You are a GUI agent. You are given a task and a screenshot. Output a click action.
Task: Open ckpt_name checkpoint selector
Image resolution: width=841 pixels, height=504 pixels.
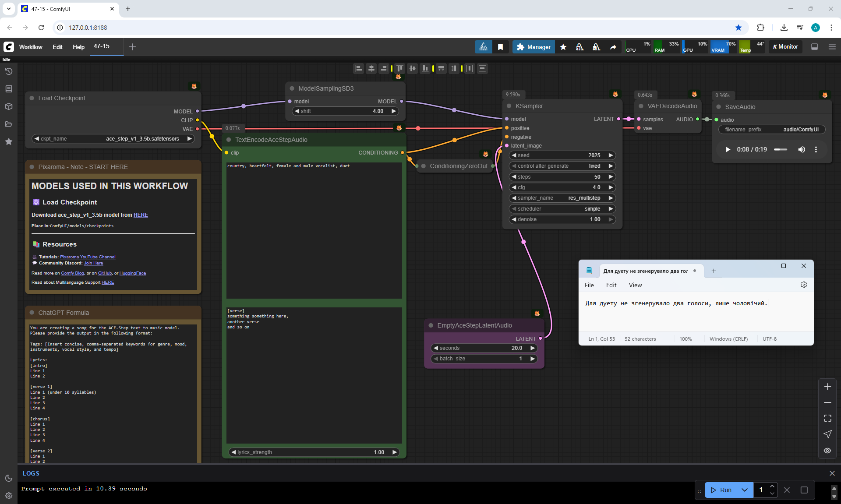coord(114,139)
